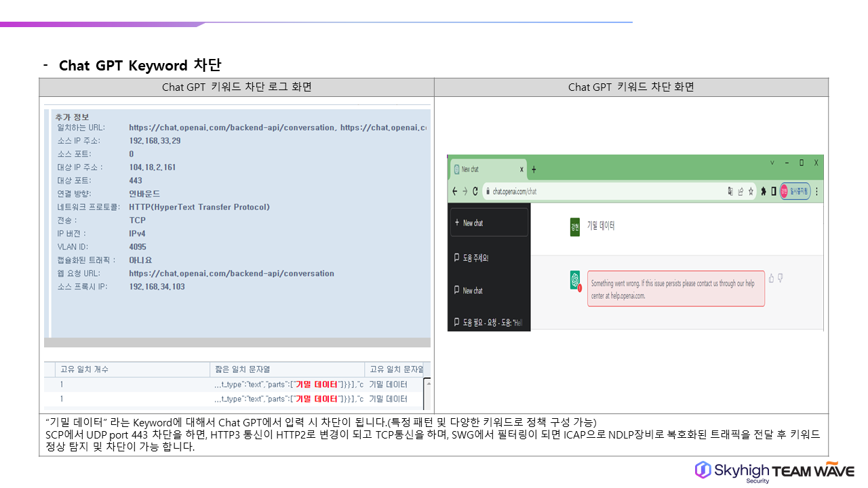This screenshot has height=488, width=868.
Task: Click the chat.openai.com/chat address bar
Action: click(x=604, y=192)
